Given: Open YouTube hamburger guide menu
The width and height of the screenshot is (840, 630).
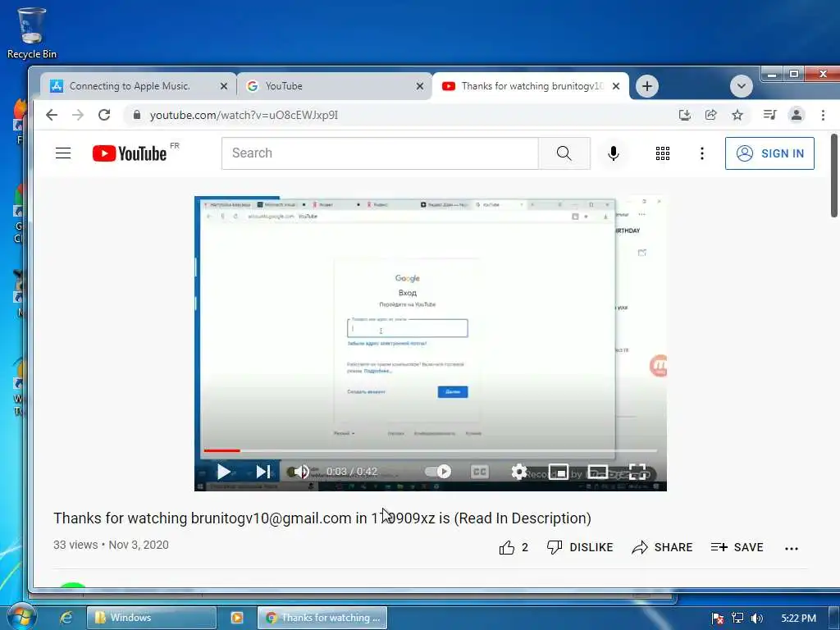Looking at the screenshot, I should [63, 153].
